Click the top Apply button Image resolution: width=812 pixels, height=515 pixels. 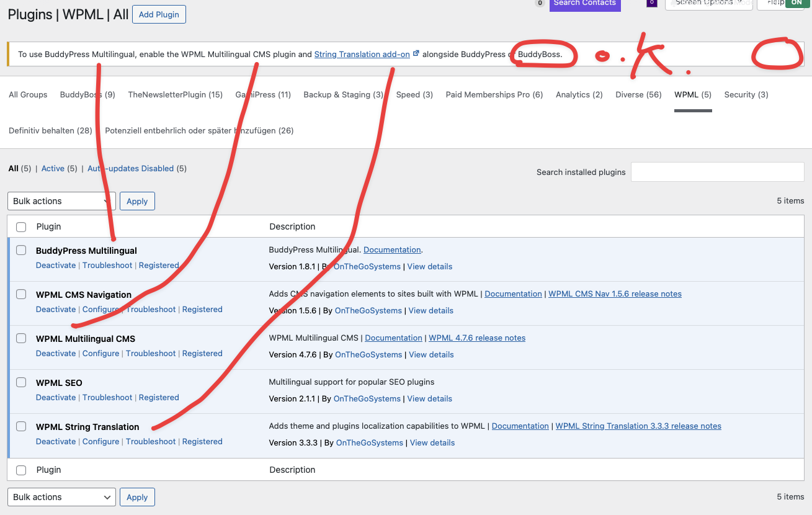137,201
